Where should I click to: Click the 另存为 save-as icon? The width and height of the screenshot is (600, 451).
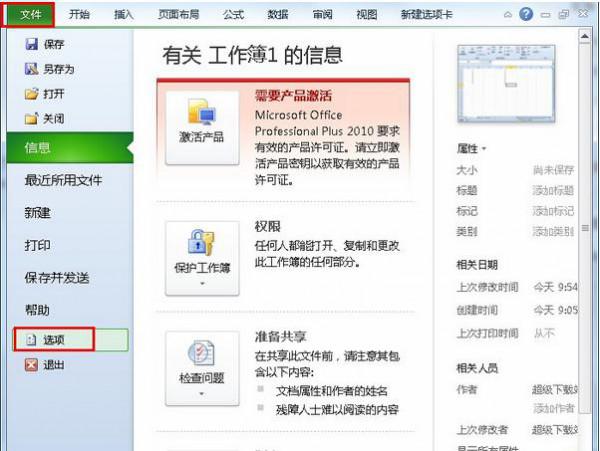31,69
